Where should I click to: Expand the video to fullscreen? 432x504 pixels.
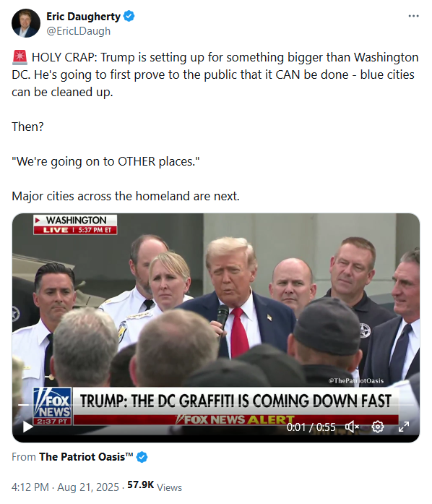[404, 427]
